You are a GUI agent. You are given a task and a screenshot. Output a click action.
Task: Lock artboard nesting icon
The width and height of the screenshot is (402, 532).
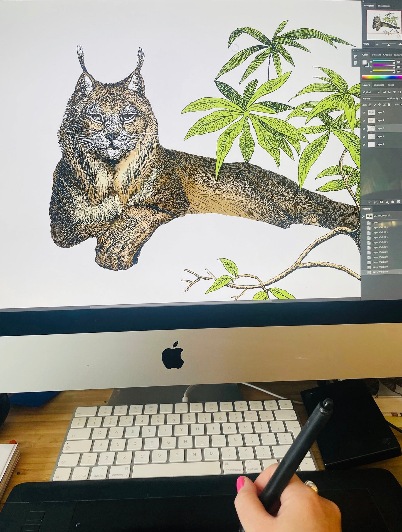(x=384, y=105)
